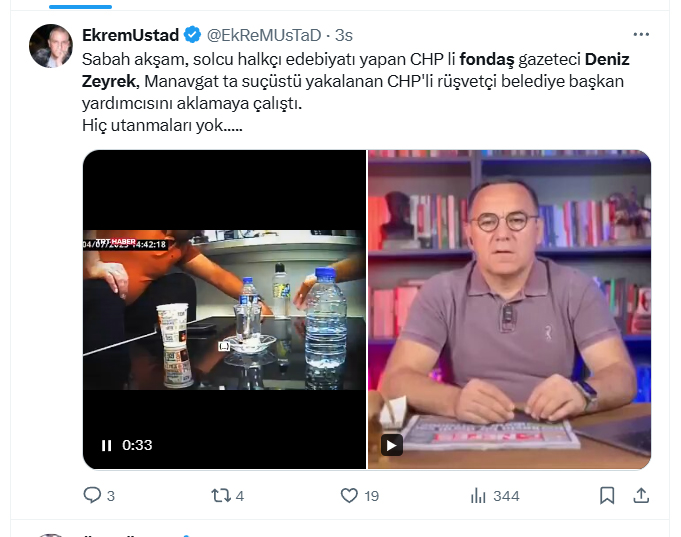681x537 pixels.
Task: Pause the left video
Action: (106, 445)
